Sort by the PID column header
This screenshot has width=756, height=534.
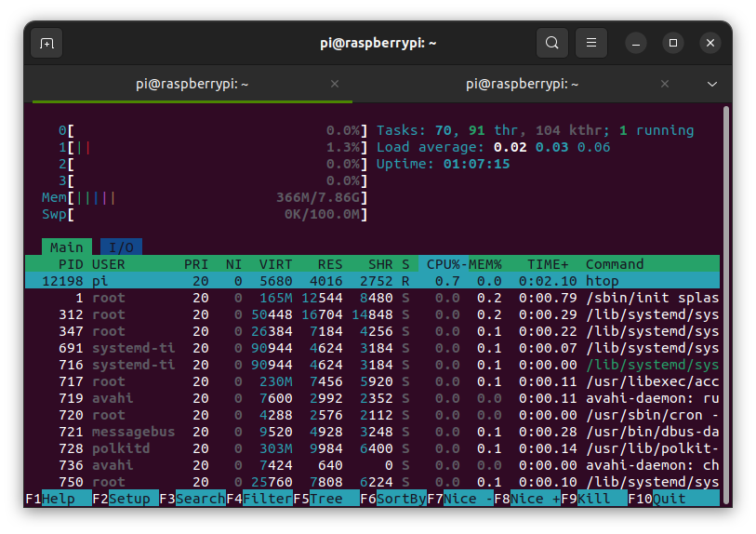point(71,264)
